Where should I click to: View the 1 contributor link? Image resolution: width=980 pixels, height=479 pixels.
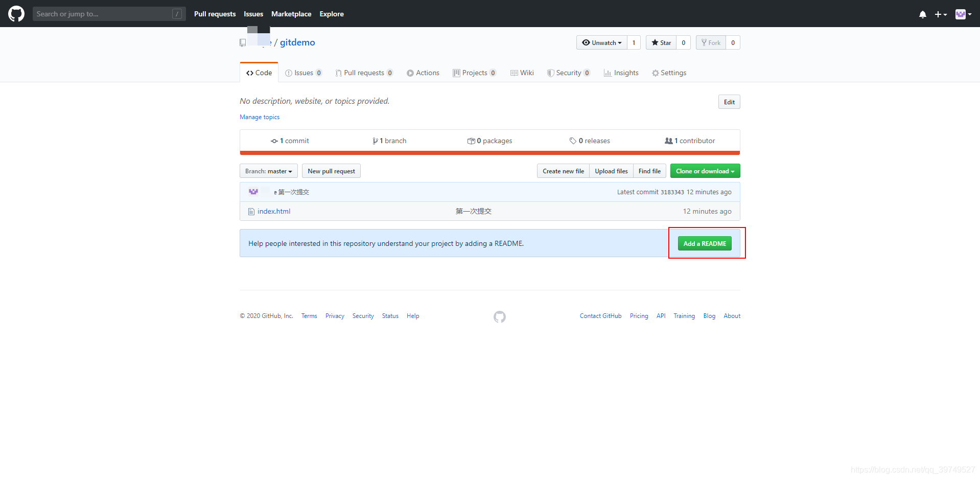pos(690,141)
